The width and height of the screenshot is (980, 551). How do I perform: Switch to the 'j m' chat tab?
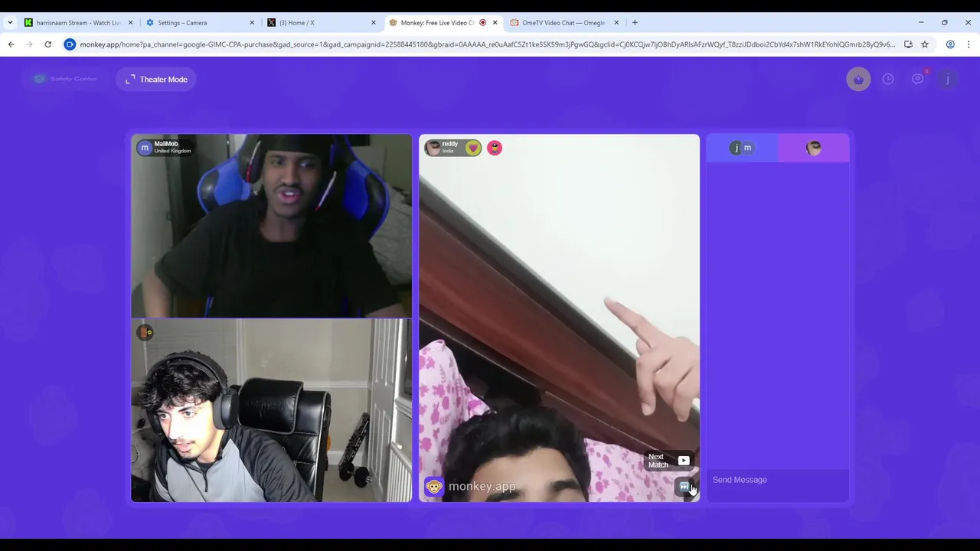[742, 148]
